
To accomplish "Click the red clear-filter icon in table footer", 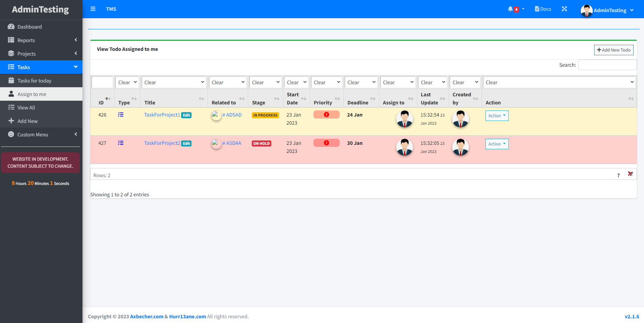I will [630, 174].
